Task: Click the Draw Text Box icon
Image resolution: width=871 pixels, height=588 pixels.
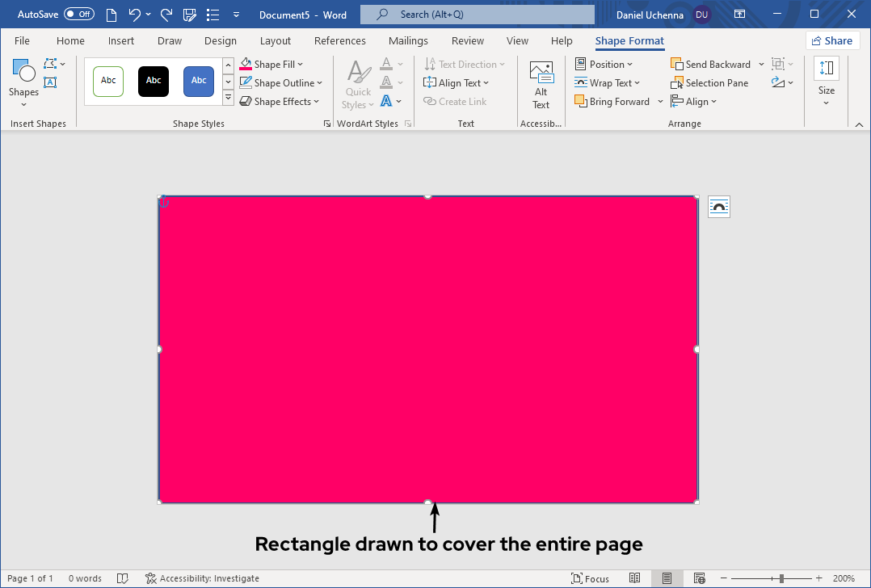Action: (x=50, y=82)
